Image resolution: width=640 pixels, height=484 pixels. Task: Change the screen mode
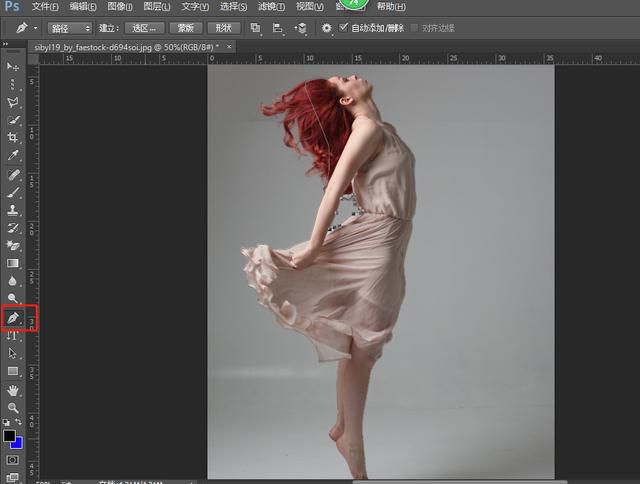(x=13, y=477)
